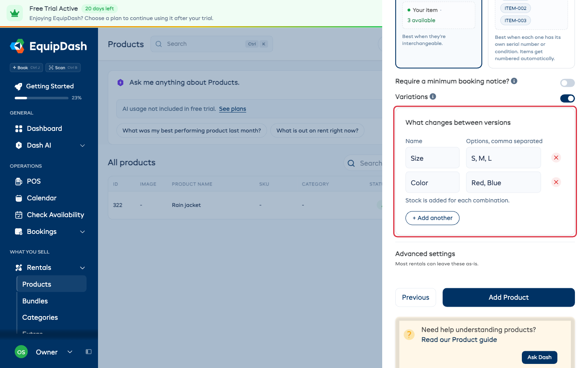Click the Red, Blue options field
The height and width of the screenshot is (368, 588).
pyautogui.click(x=503, y=182)
